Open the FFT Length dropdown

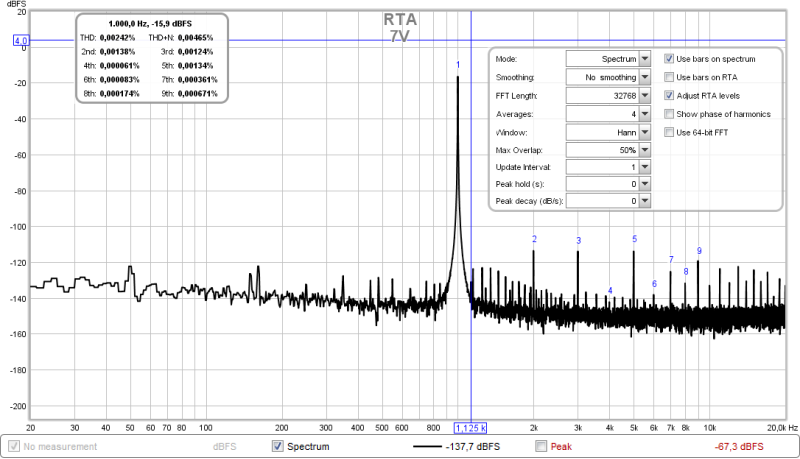pyautogui.click(x=644, y=95)
